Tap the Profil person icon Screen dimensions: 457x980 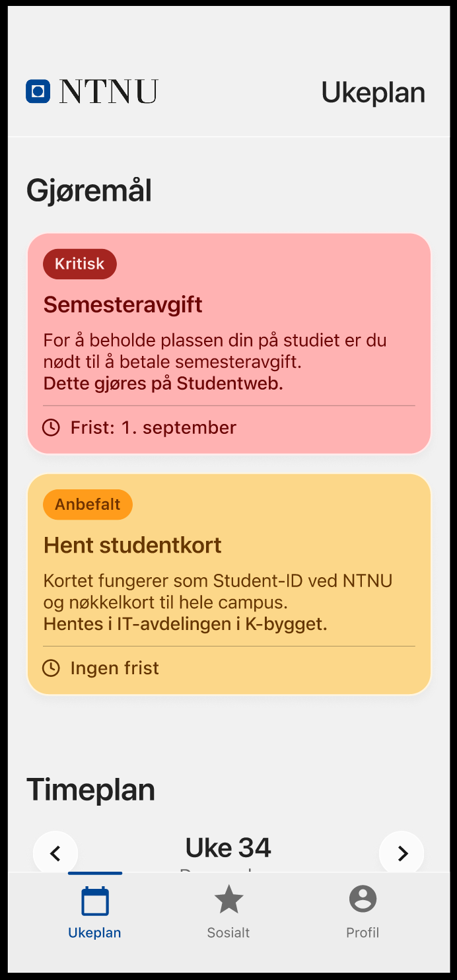pyautogui.click(x=363, y=899)
